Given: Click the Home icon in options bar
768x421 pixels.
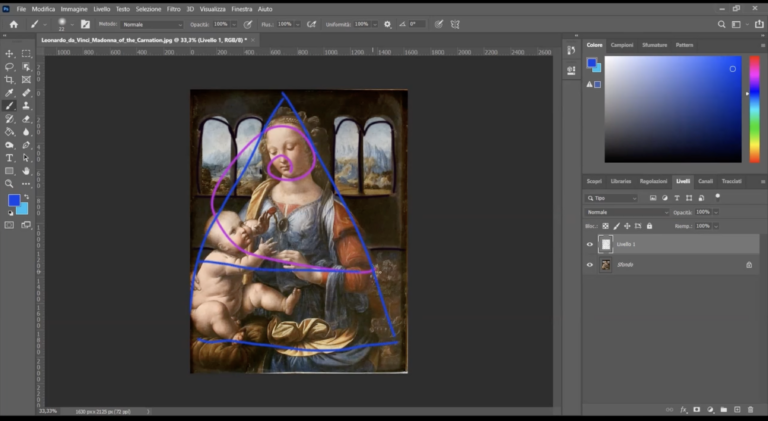Looking at the screenshot, I should (x=13, y=24).
